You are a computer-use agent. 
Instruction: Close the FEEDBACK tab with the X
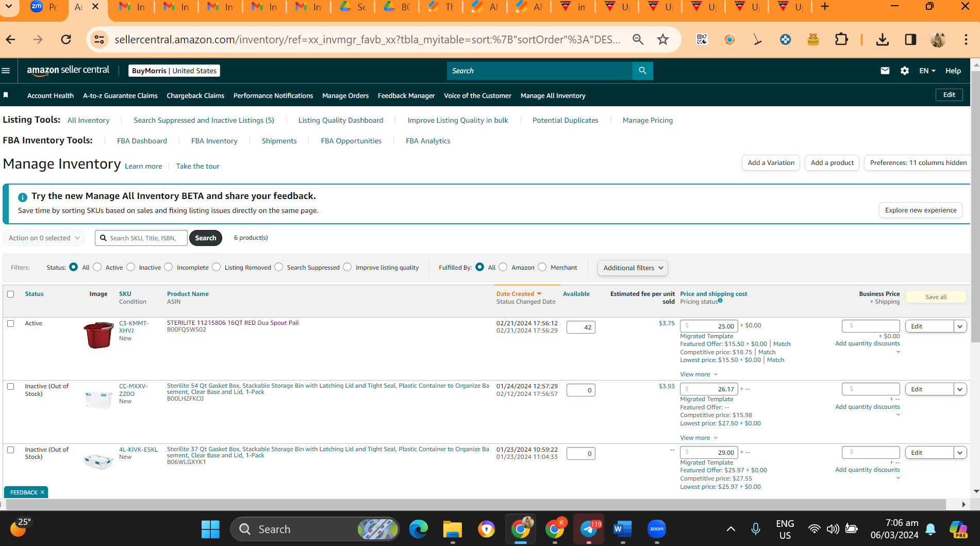tap(43, 492)
